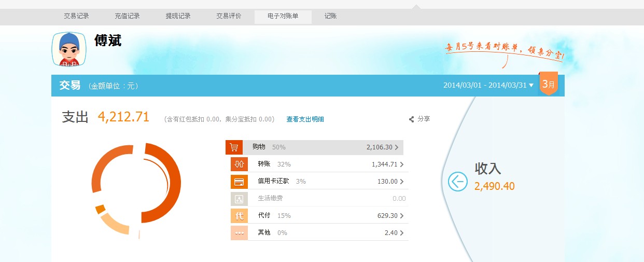Expand the 代付 row chevron
Viewport: 644px width, 262px height.
coord(402,216)
